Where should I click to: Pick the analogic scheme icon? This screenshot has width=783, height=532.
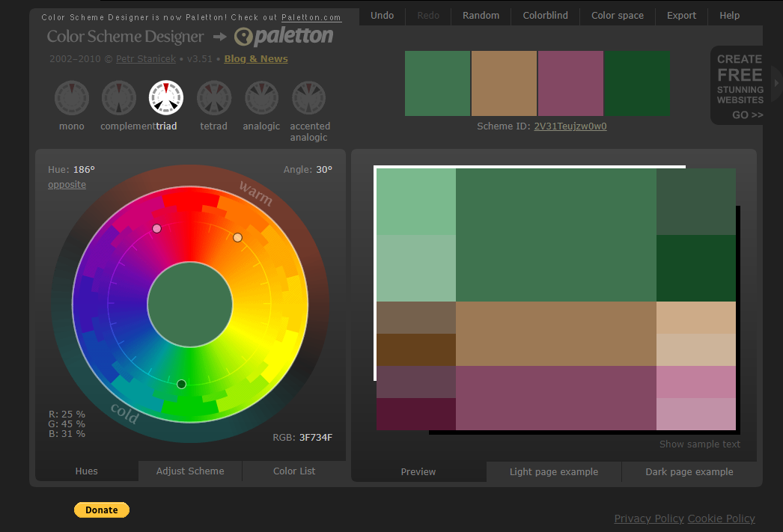pos(261,98)
